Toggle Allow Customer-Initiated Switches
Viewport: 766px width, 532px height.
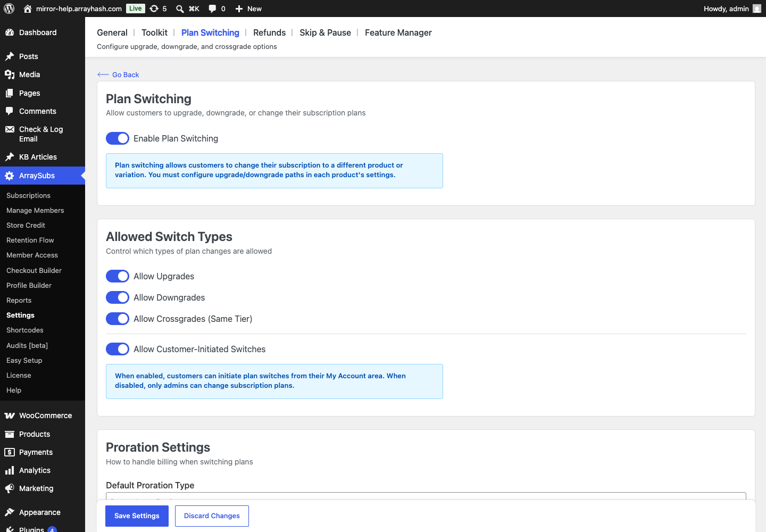coord(118,349)
